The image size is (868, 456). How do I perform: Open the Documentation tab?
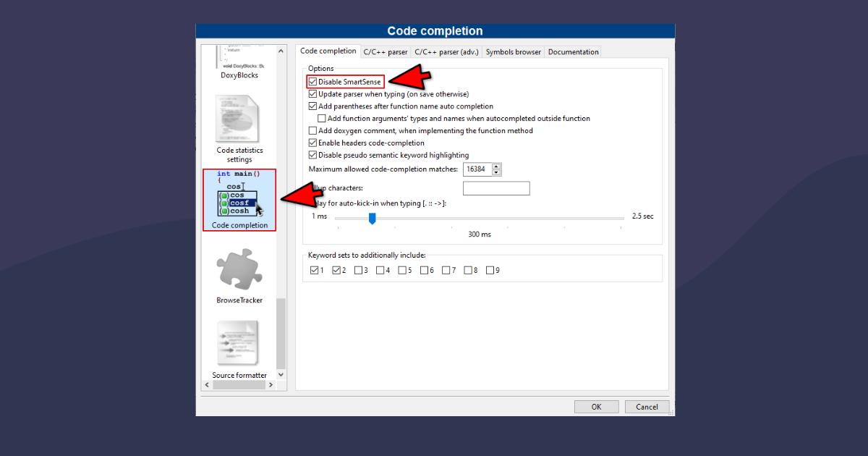pyautogui.click(x=573, y=51)
